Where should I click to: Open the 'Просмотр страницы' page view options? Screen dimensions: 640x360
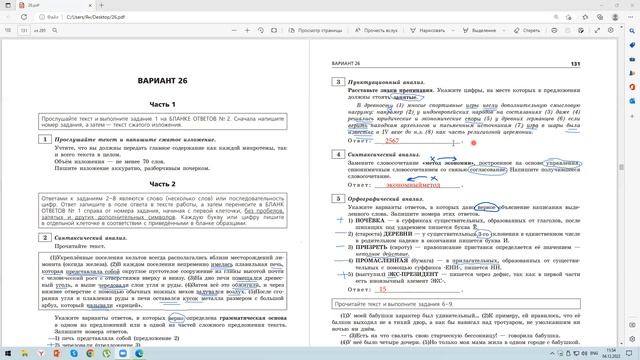(316, 30)
